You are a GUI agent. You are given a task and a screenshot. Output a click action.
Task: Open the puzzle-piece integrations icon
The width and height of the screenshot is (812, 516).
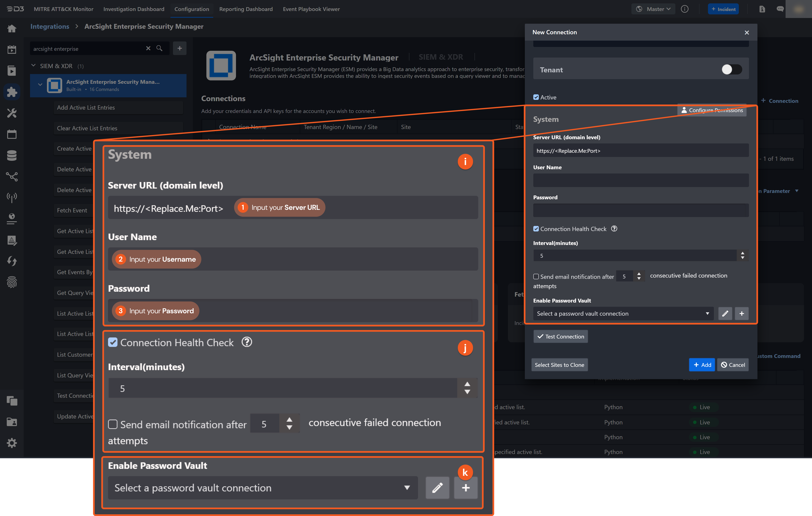pos(12,92)
